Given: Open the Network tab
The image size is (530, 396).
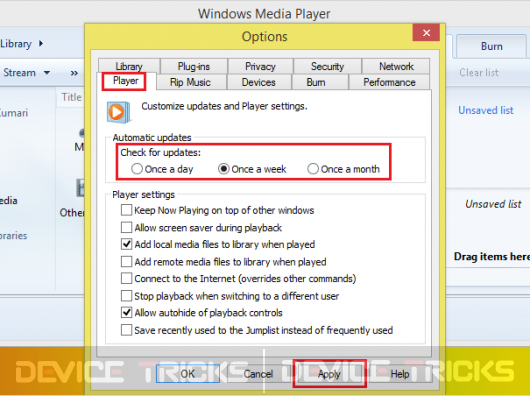Looking at the screenshot, I should click(x=396, y=66).
